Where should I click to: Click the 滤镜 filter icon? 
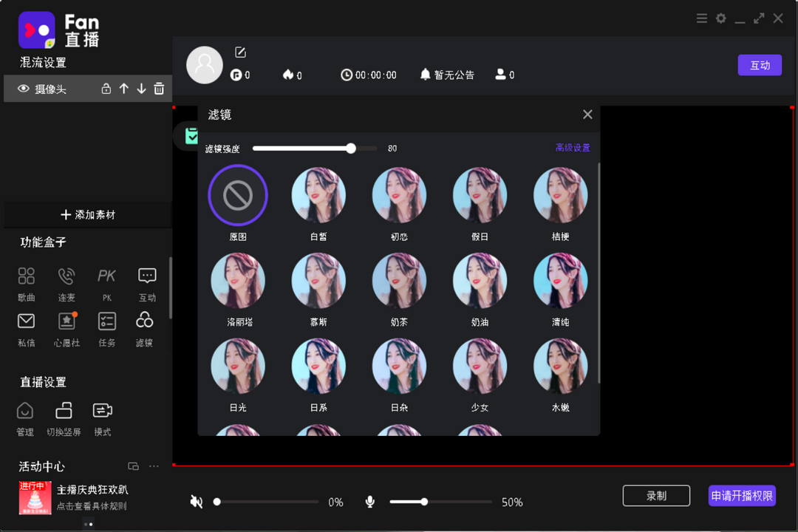point(146,327)
